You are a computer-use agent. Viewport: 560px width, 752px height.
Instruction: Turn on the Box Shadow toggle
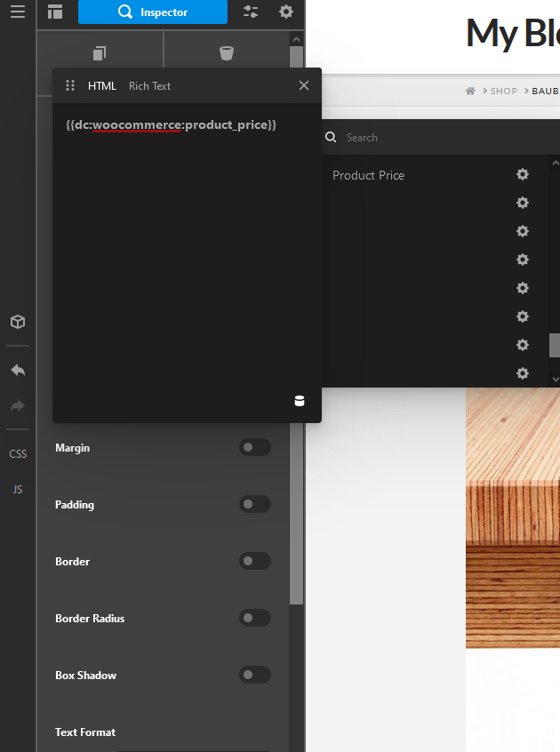tap(254, 676)
